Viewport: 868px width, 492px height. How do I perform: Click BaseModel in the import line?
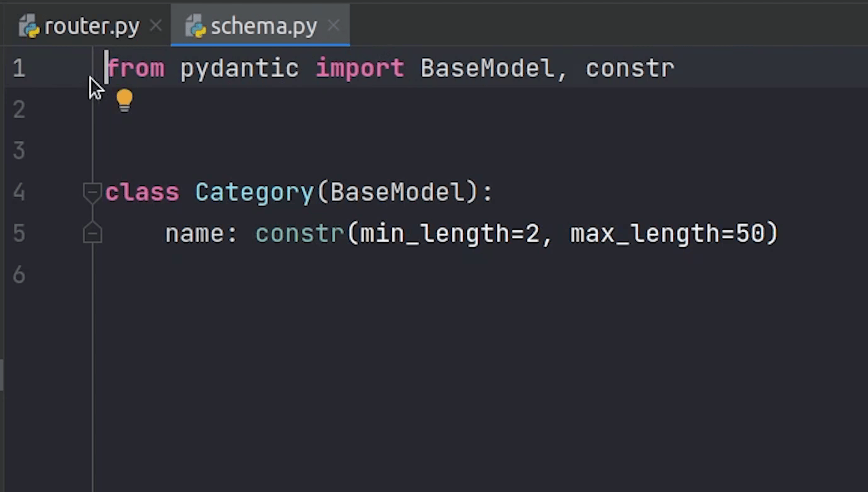tap(487, 68)
